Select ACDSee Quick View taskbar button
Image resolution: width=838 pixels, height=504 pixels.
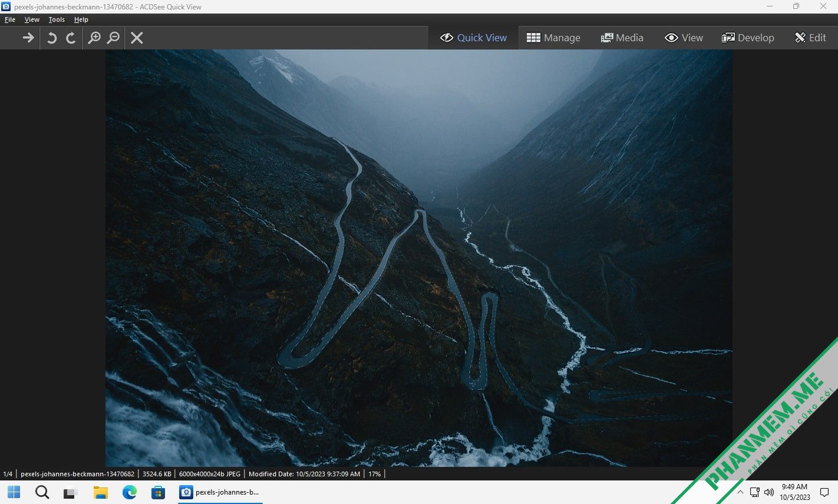tap(220, 492)
